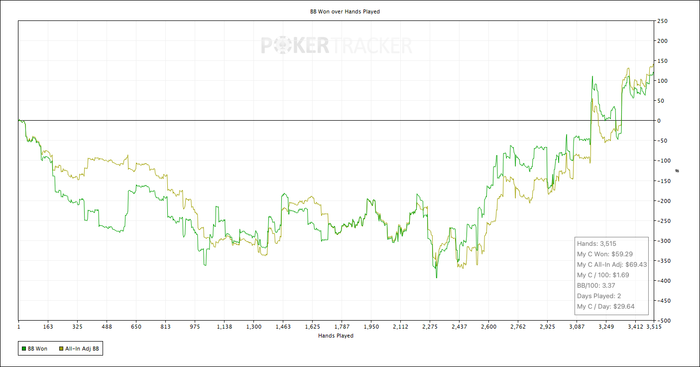
Task: Click the 'Hands: 3,515' stat line
Action: pos(596,244)
